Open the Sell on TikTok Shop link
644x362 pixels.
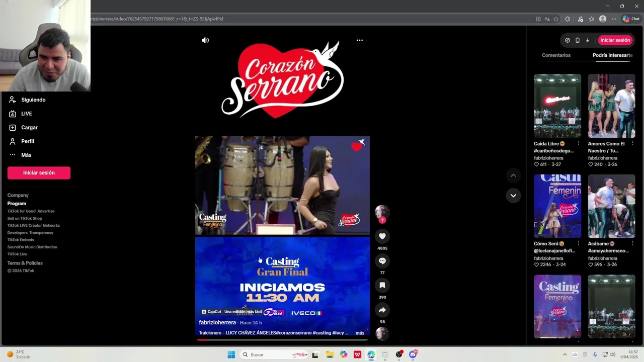[x=25, y=218]
